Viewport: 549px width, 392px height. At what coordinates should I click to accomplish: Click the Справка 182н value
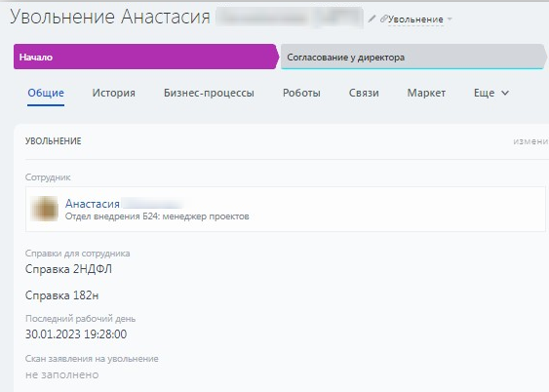click(x=62, y=295)
